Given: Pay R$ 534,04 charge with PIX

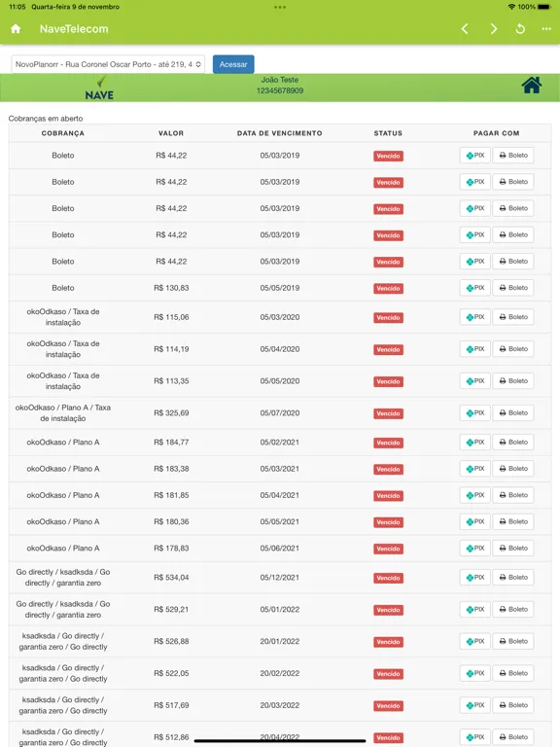Looking at the screenshot, I should tap(474, 577).
